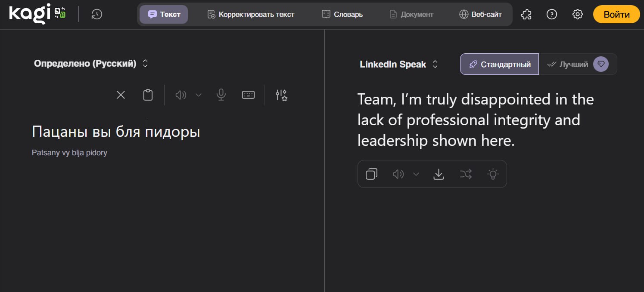Screen dimensions: 644x292
Task: Show translation insights lightbulb icon
Action: 492,174
